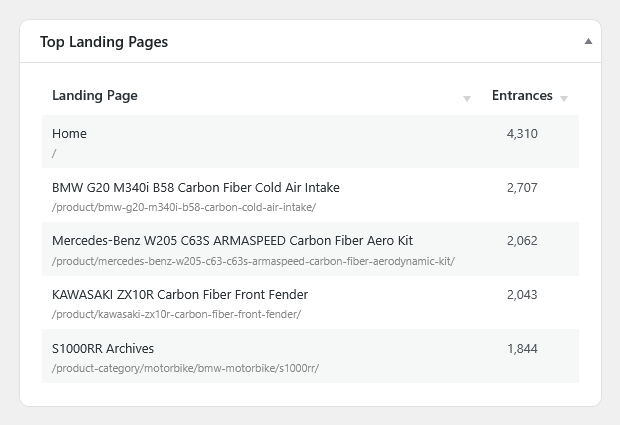Click the product-category s1000rr URL
Image resolution: width=620 pixels, height=425 pixels.
185,368
